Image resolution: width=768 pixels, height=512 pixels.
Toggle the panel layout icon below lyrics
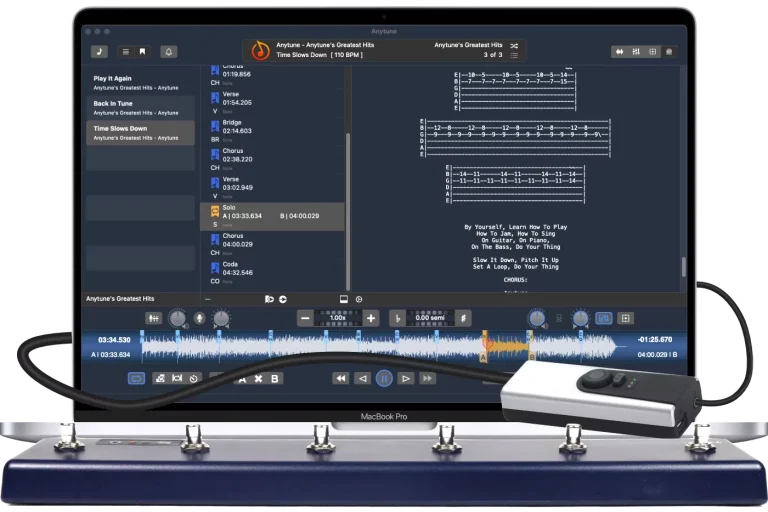click(x=344, y=299)
